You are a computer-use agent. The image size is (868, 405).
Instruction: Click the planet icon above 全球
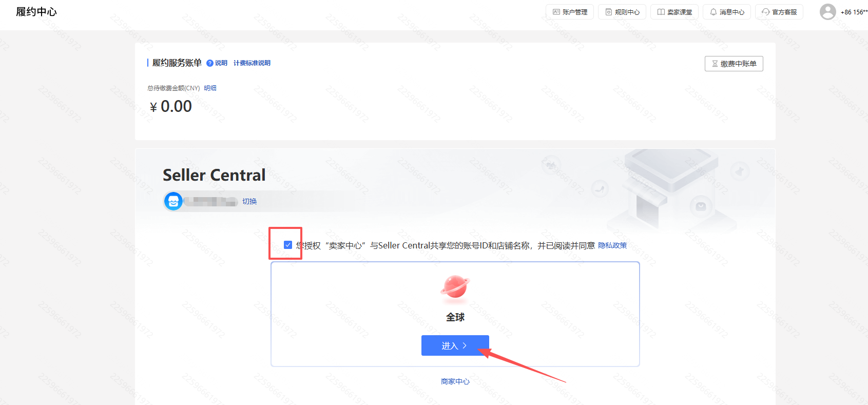[x=455, y=286]
